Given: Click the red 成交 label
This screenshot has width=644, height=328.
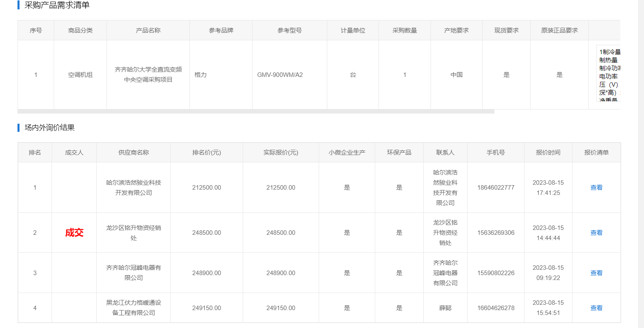Looking at the screenshot, I should click(74, 233).
